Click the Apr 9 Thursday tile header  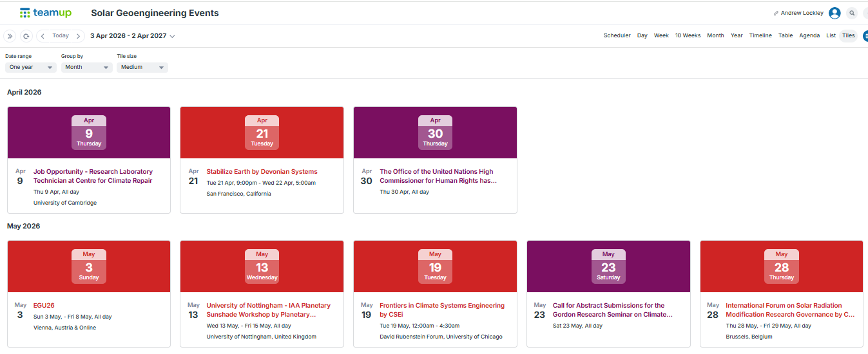click(x=89, y=133)
